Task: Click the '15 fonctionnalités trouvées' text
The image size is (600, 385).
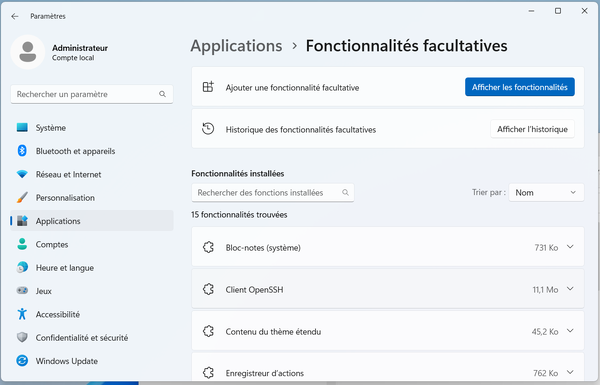Action: (239, 215)
